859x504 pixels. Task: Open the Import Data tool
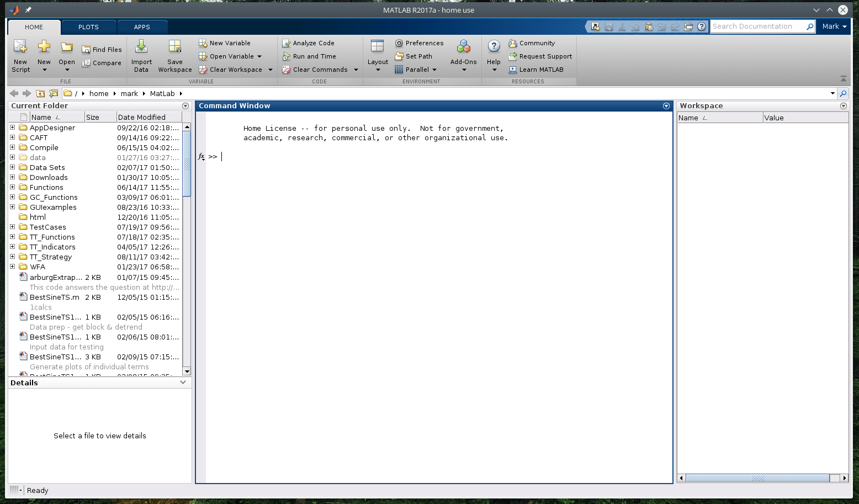[x=141, y=55]
